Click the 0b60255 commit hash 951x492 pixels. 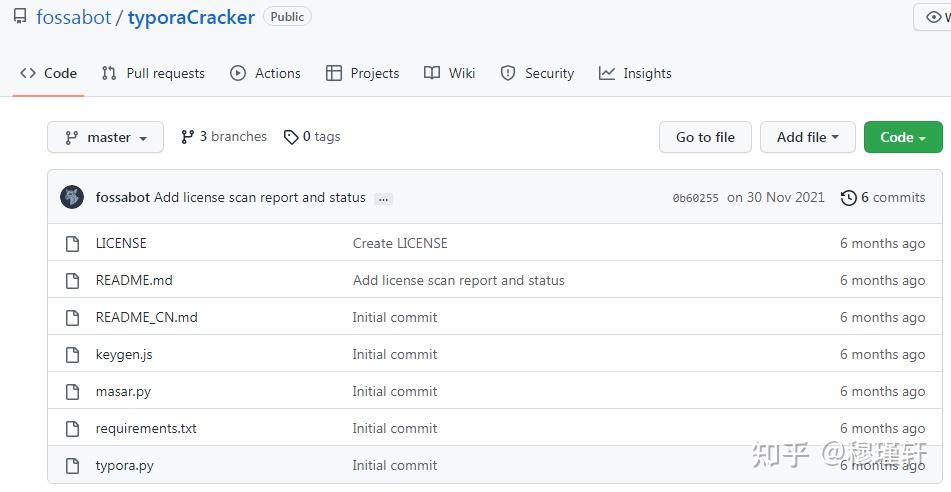(x=695, y=198)
